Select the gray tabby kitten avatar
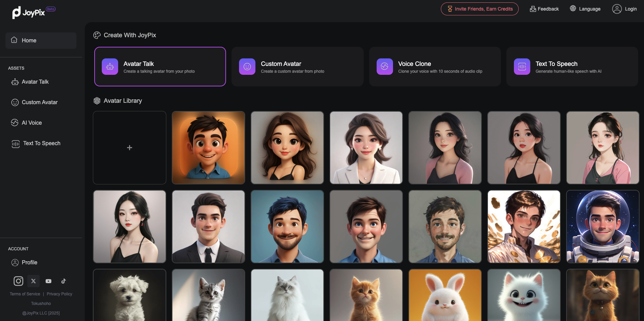 (x=208, y=295)
